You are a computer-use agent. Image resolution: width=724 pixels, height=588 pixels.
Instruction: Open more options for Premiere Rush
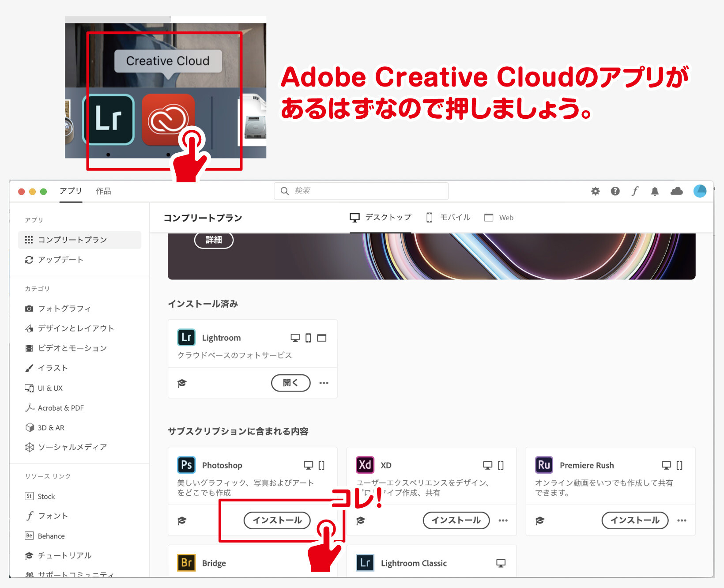(682, 521)
